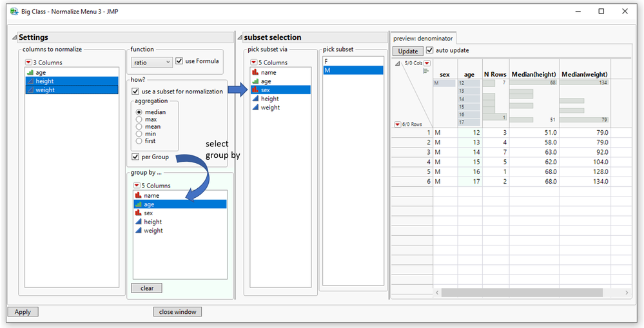Click weight icon in group by list
The image size is (644, 328).
click(x=138, y=231)
